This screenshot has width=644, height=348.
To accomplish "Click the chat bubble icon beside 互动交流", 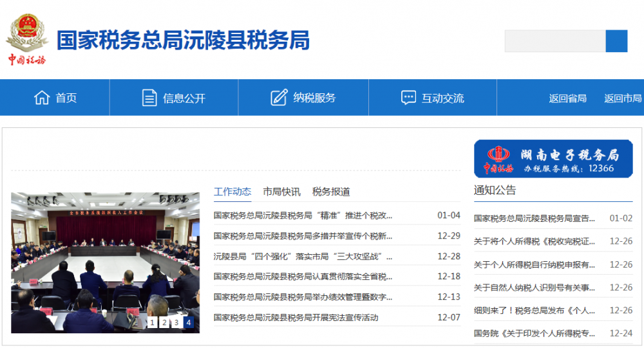I will click(408, 98).
